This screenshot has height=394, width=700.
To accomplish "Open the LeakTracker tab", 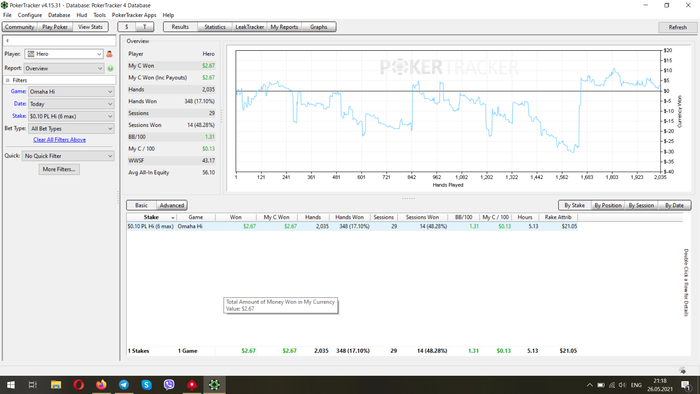I will (250, 27).
